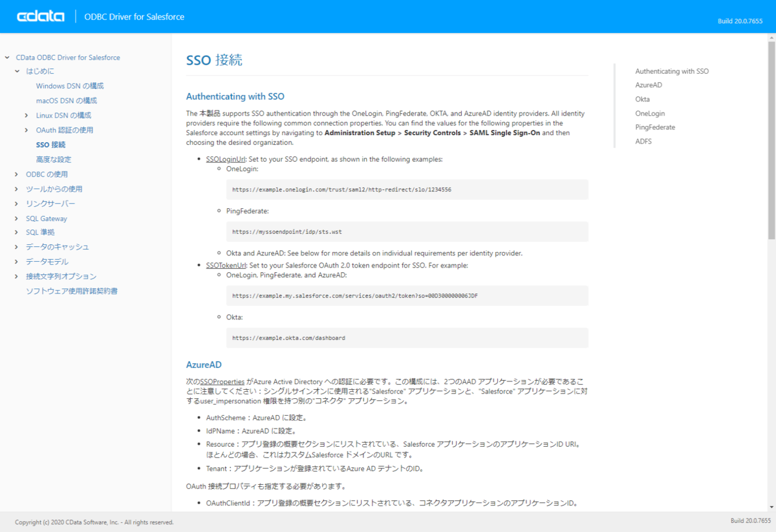The width and height of the screenshot is (776, 532).
Task: Follow the SSOTokenUrl link
Action: click(226, 265)
